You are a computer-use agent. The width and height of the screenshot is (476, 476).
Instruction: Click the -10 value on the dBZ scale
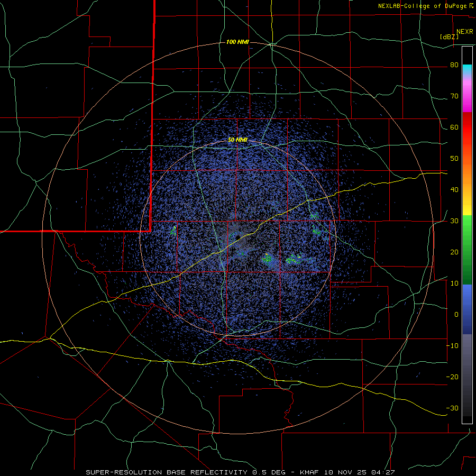(452, 346)
